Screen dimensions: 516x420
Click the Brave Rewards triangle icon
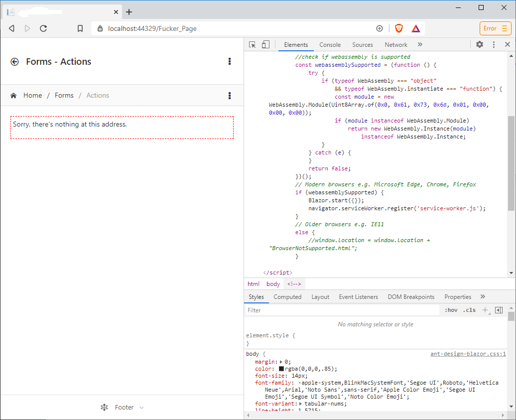416,28
